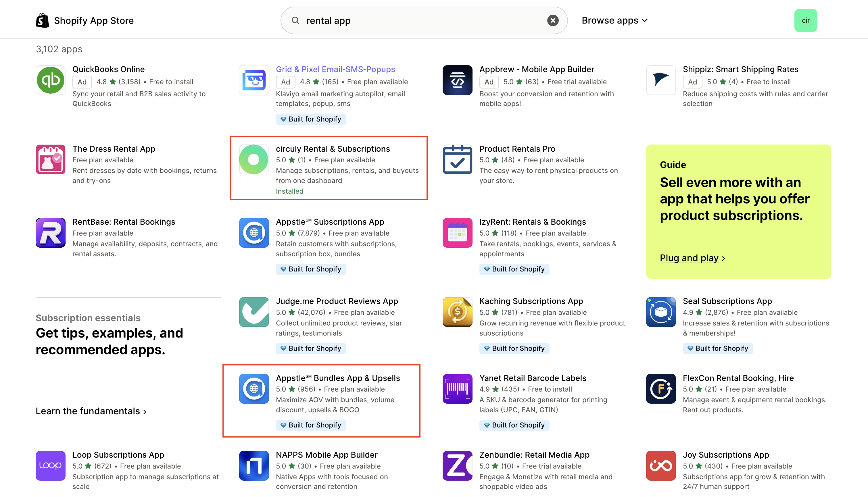Open circuly Rental & Subscriptions title
This screenshot has height=497, width=868.
click(x=333, y=149)
